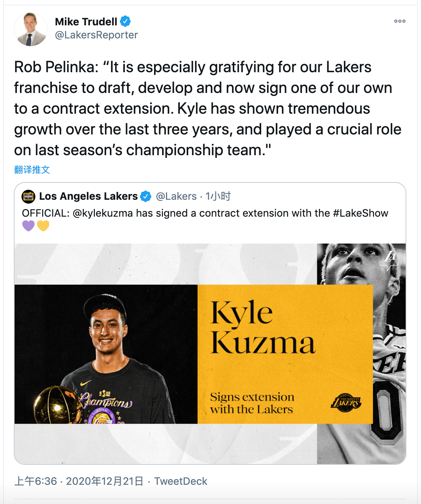This screenshot has width=421, height=504.
Task: Click the TweetDeck source link
Action: coord(181,481)
